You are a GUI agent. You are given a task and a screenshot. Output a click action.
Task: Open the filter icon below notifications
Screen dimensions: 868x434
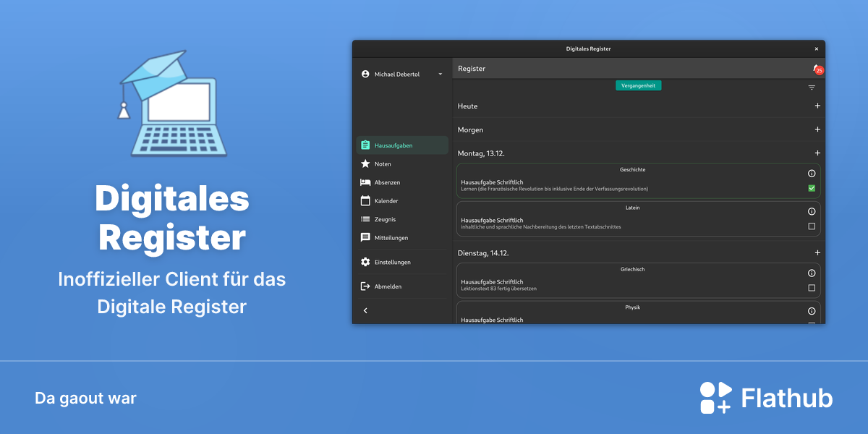click(x=812, y=88)
